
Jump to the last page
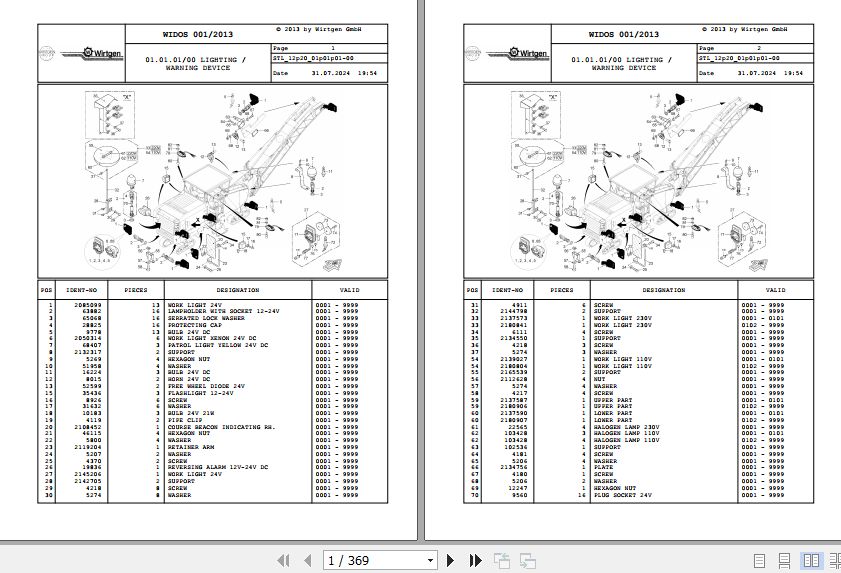pyautogui.click(x=476, y=561)
